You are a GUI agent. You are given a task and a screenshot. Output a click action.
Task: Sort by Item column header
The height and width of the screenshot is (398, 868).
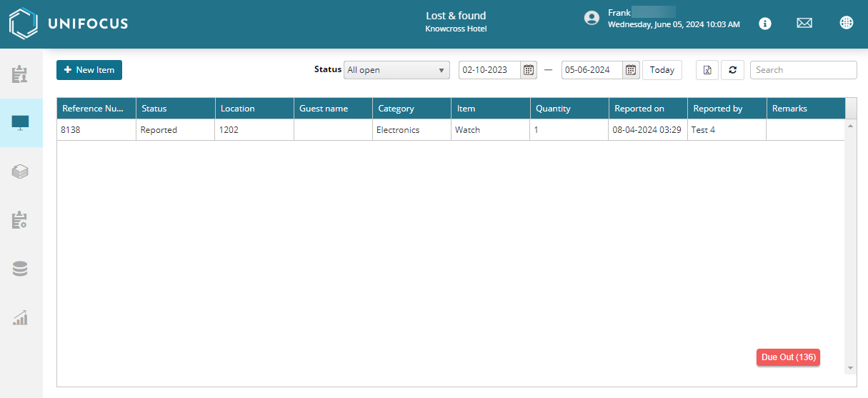(491, 109)
